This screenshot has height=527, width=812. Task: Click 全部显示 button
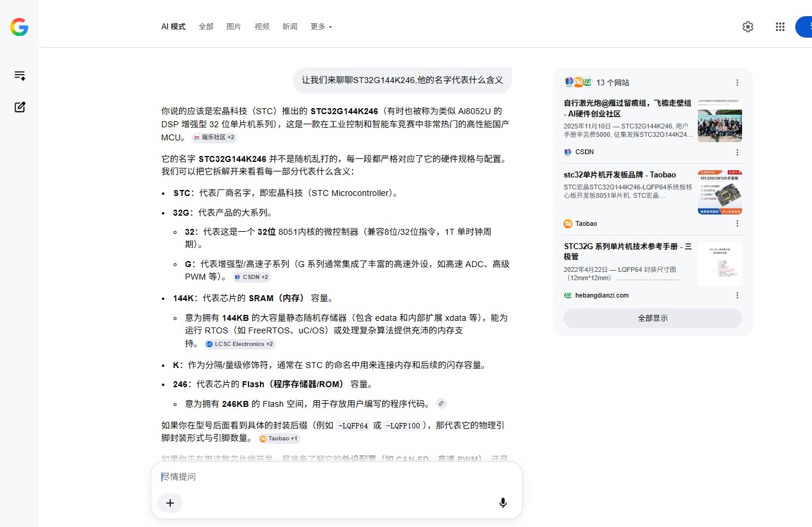tap(652, 318)
